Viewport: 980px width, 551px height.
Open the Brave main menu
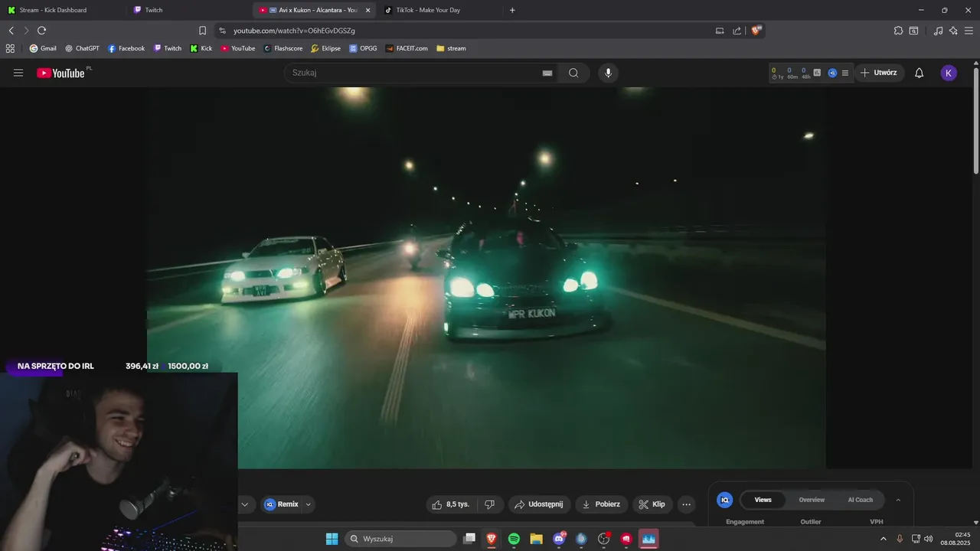click(969, 31)
